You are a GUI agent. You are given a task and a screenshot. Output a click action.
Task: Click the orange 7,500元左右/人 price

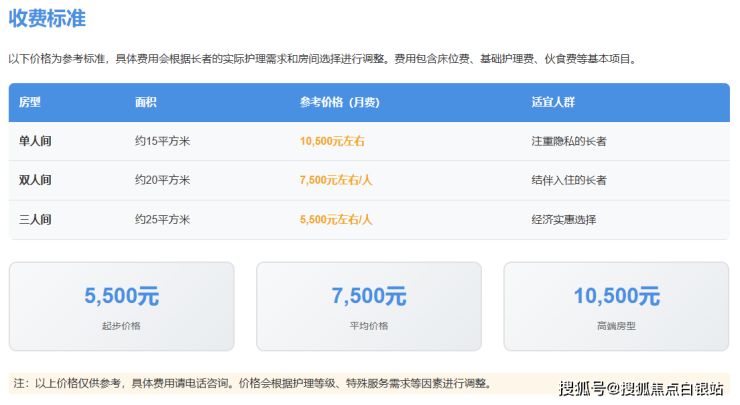(335, 180)
